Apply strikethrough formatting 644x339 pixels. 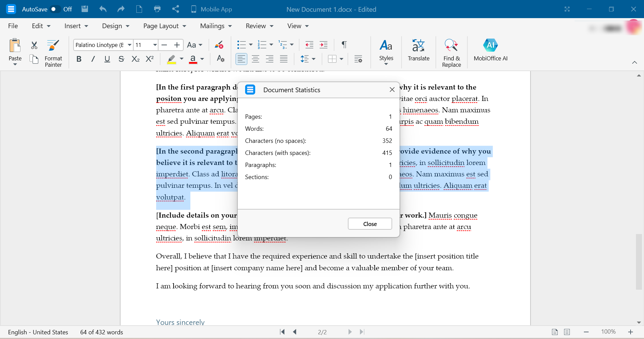(x=121, y=59)
